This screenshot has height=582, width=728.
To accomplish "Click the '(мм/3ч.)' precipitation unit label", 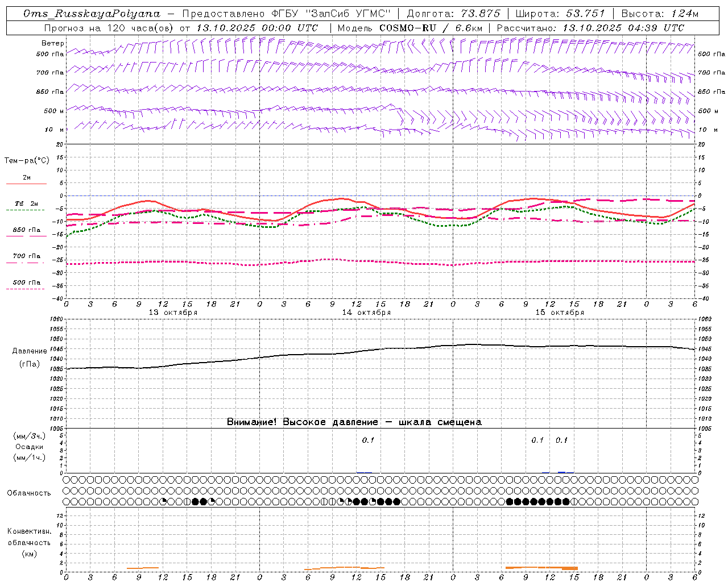I will click(x=29, y=436).
